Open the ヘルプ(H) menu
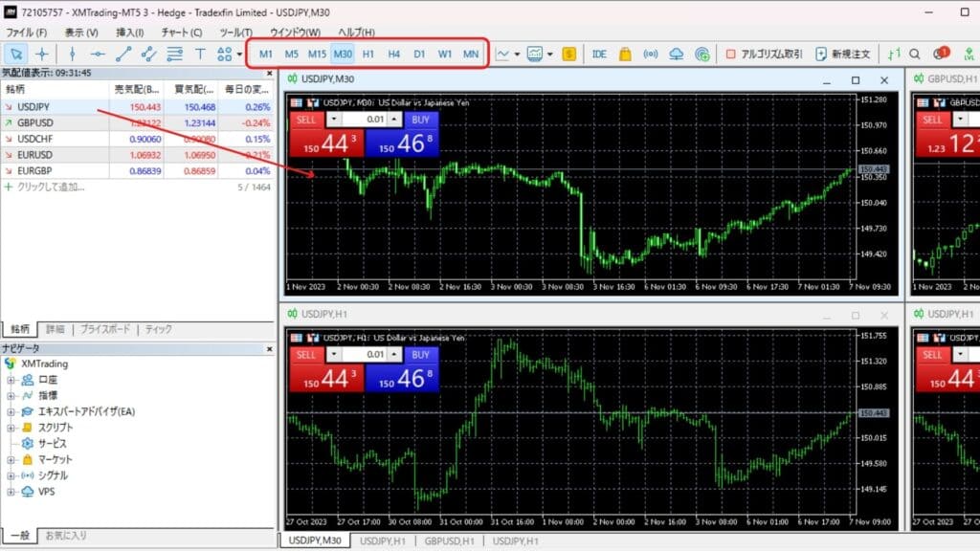980x551 pixels. 356,33
